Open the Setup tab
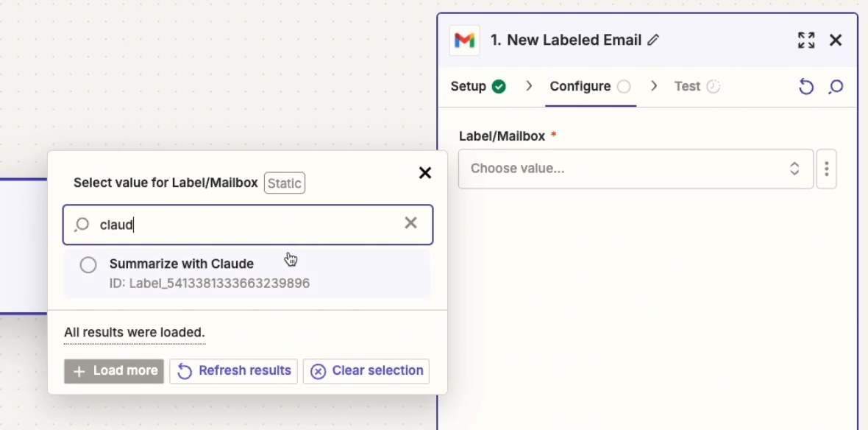Screen dimensions: 868x430 point(478,86)
